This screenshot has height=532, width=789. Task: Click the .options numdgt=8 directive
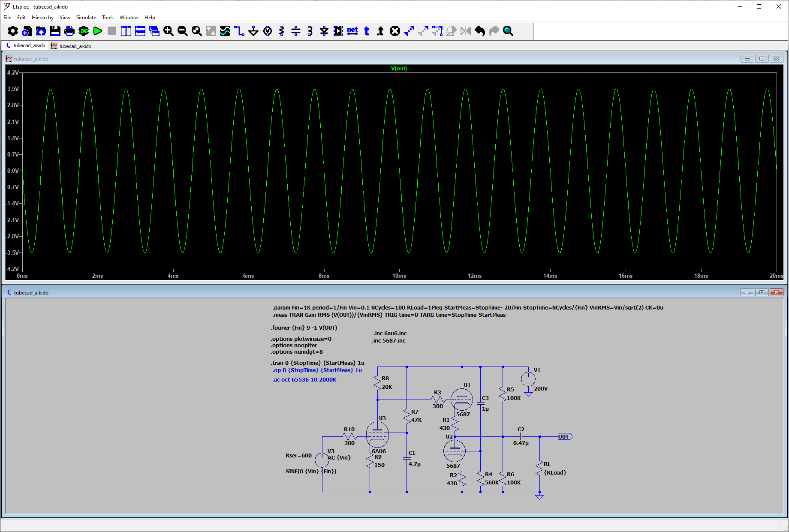[x=297, y=352]
